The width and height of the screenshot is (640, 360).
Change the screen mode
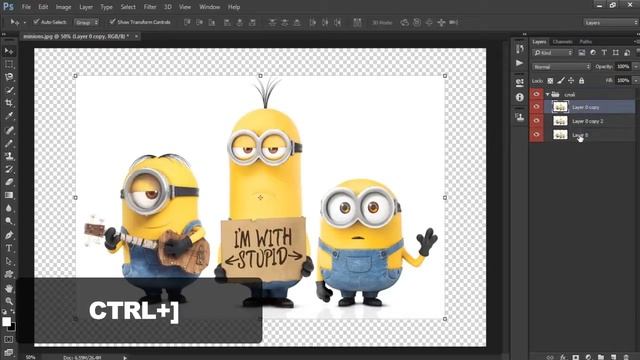9,352
